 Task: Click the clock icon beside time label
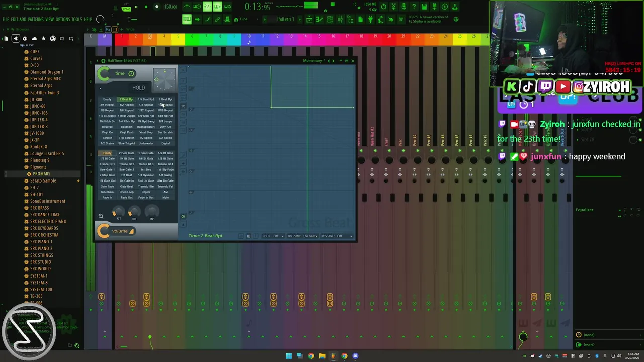[x=131, y=74]
